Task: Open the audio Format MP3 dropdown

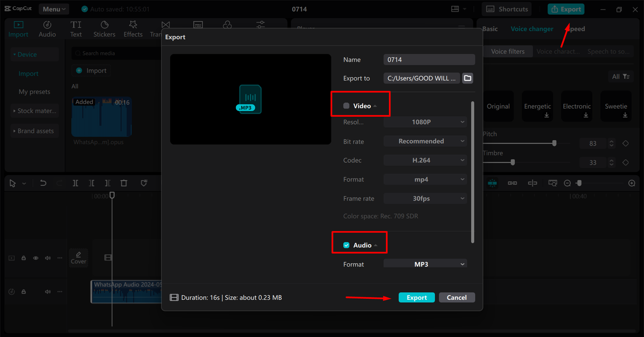Action: click(425, 264)
